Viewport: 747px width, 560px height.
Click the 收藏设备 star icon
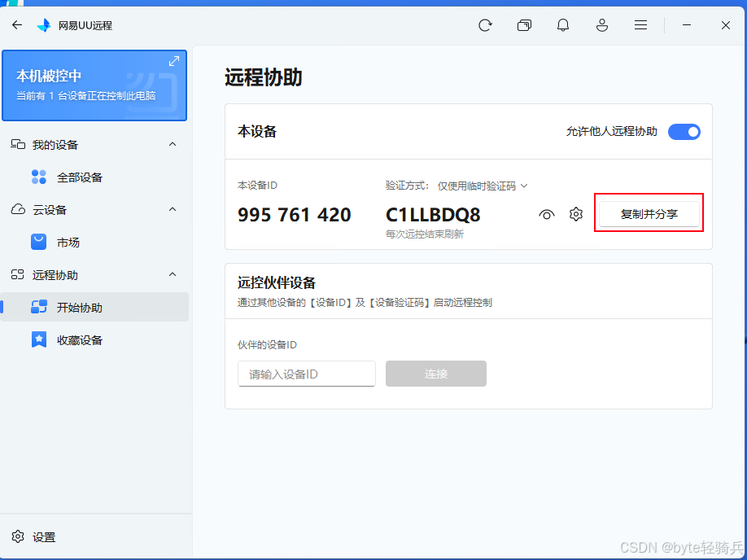[38, 339]
